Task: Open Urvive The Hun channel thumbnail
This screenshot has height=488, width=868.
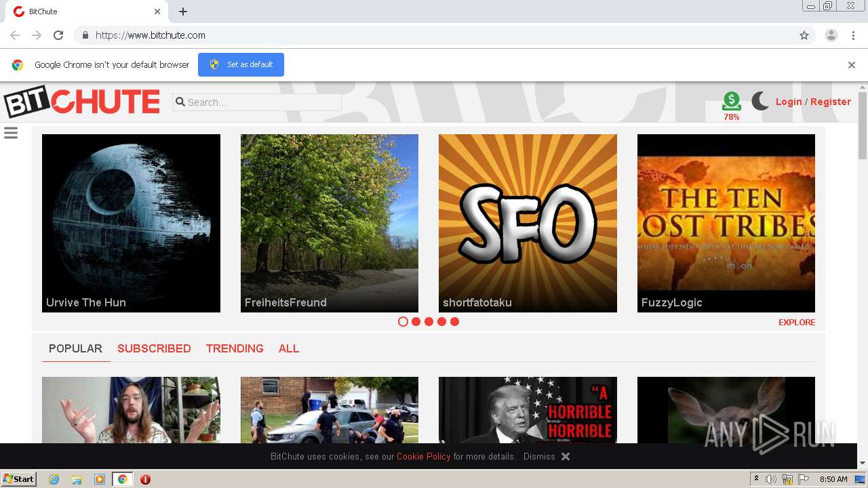Action: click(131, 223)
